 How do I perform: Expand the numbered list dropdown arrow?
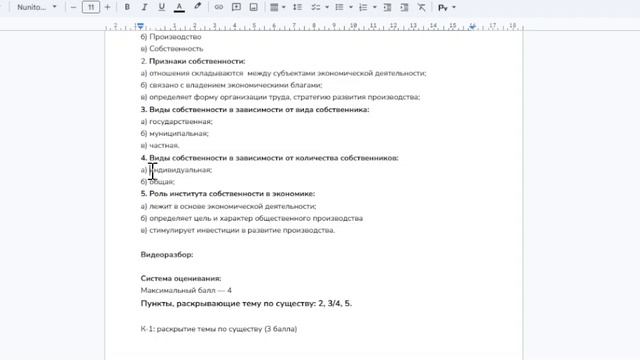pos(374,7)
